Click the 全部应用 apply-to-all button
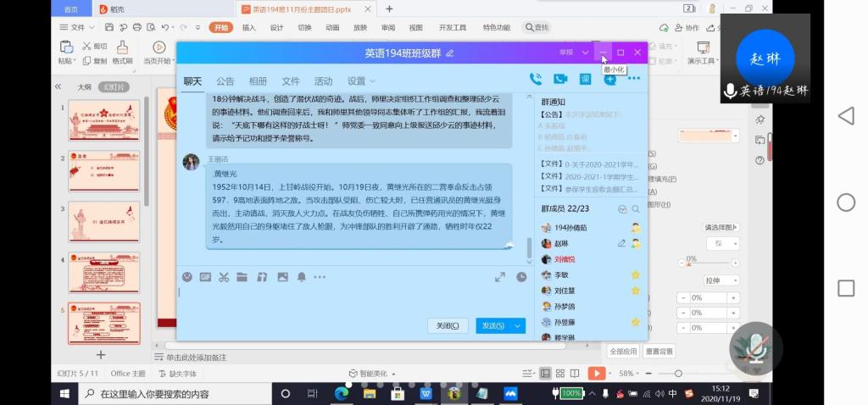This screenshot has width=868, height=405. coord(623,351)
